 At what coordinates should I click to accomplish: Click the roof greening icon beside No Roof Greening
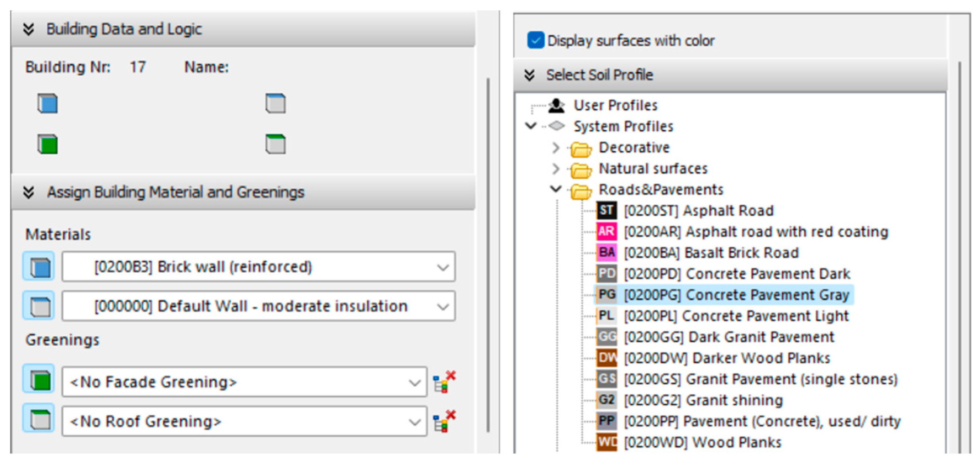(x=39, y=418)
